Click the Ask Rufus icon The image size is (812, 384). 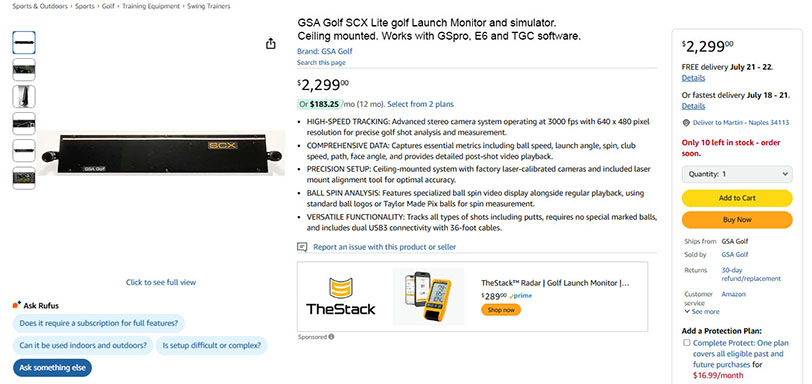pos(17,305)
